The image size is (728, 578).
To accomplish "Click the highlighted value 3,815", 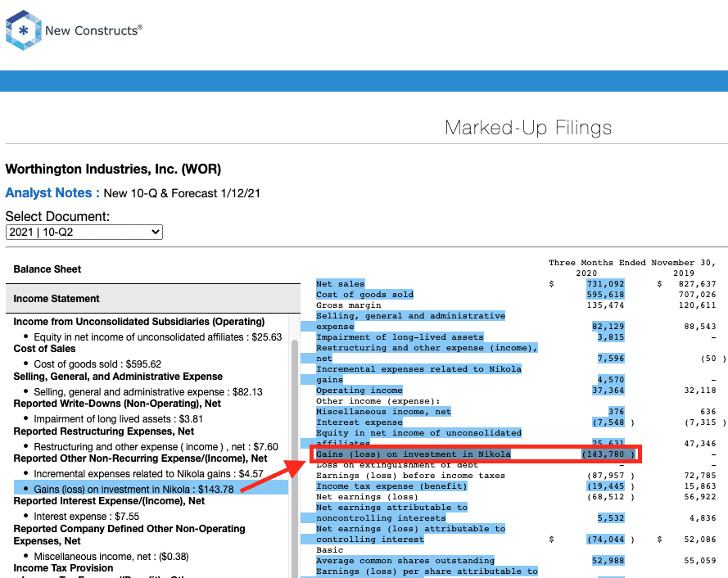I will click(x=611, y=337).
